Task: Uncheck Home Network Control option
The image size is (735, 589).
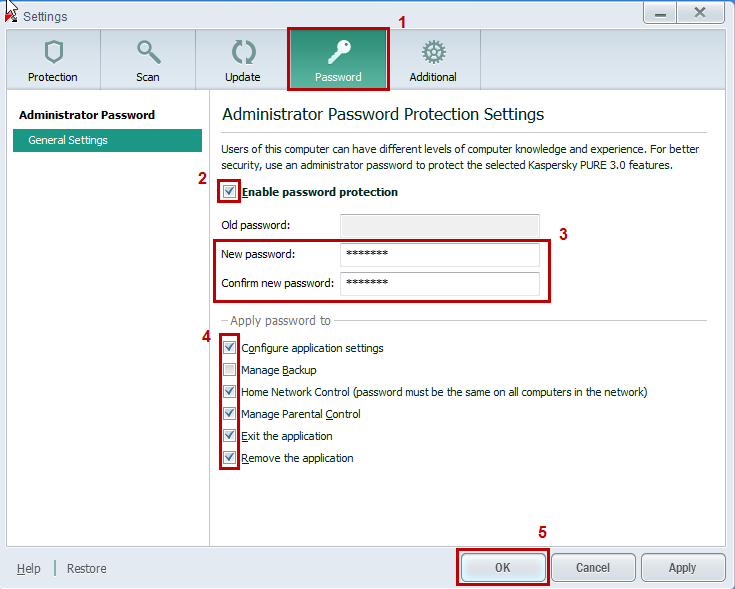Action: pyautogui.click(x=229, y=391)
